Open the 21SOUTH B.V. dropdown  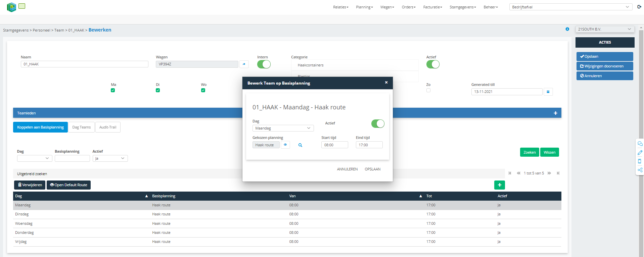605,29
